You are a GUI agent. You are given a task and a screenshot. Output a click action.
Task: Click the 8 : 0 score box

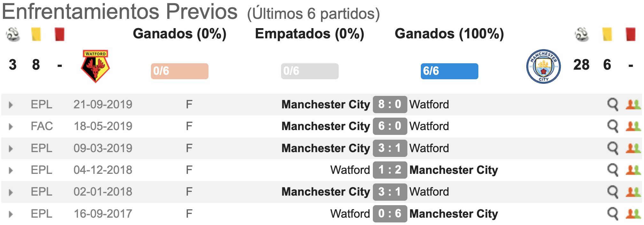pyautogui.click(x=390, y=105)
